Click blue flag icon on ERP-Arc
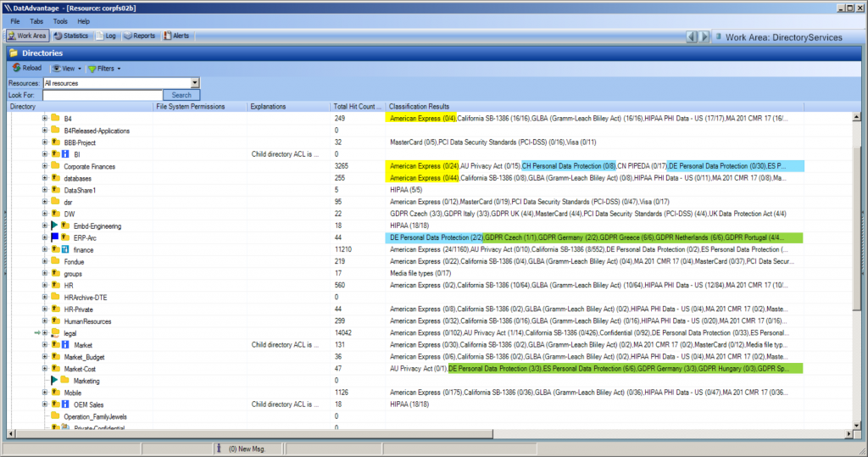868x457 pixels. (x=54, y=237)
